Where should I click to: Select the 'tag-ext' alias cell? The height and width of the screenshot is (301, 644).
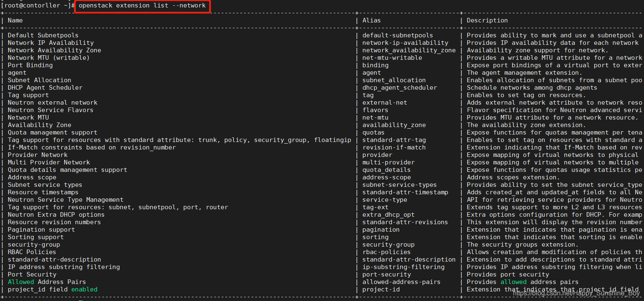375,207
